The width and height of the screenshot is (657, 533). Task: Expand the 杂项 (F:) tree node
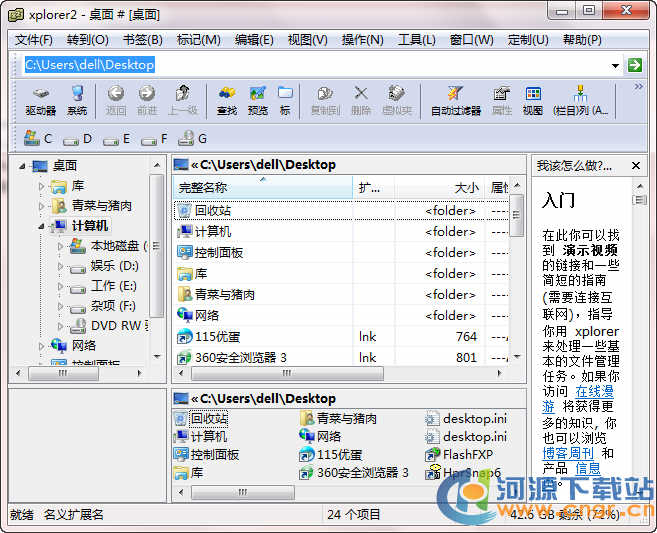(x=60, y=306)
